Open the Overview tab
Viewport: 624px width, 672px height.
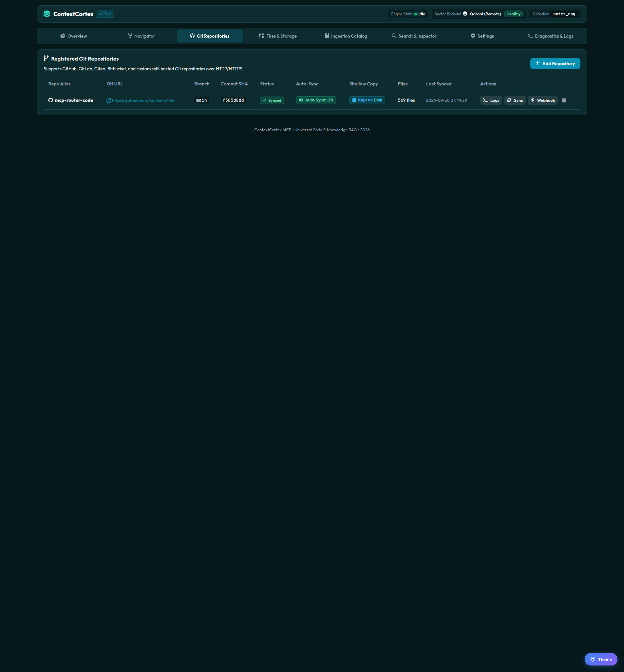[x=74, y=36]
